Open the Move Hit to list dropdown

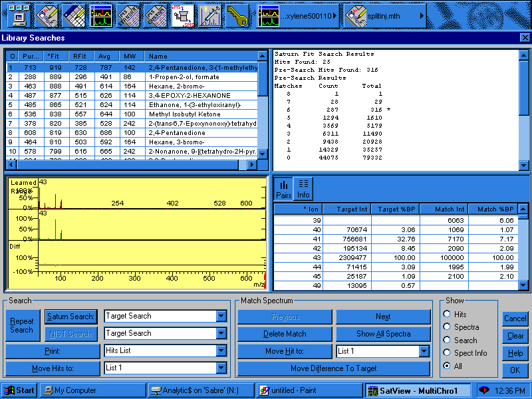(x=424, y=351)
